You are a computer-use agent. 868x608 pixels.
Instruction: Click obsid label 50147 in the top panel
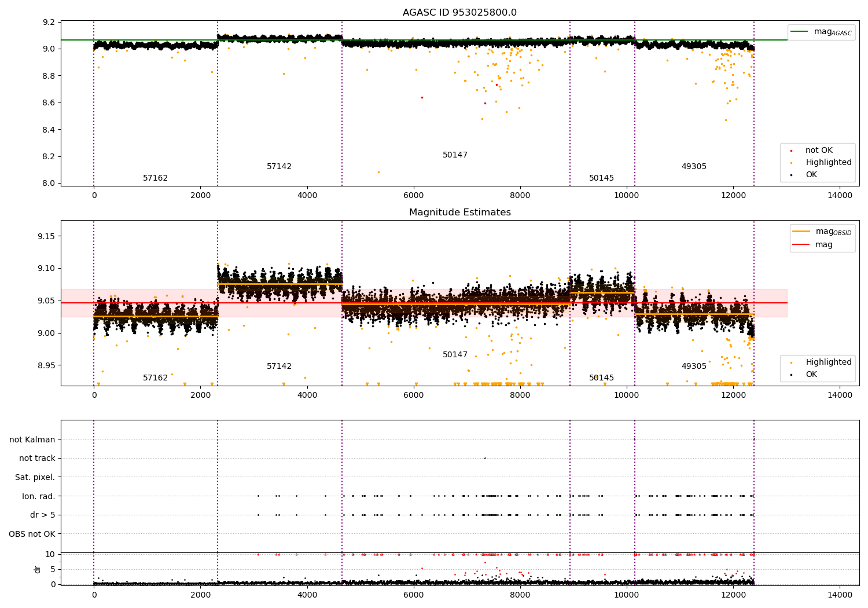[x=455, y=155]
